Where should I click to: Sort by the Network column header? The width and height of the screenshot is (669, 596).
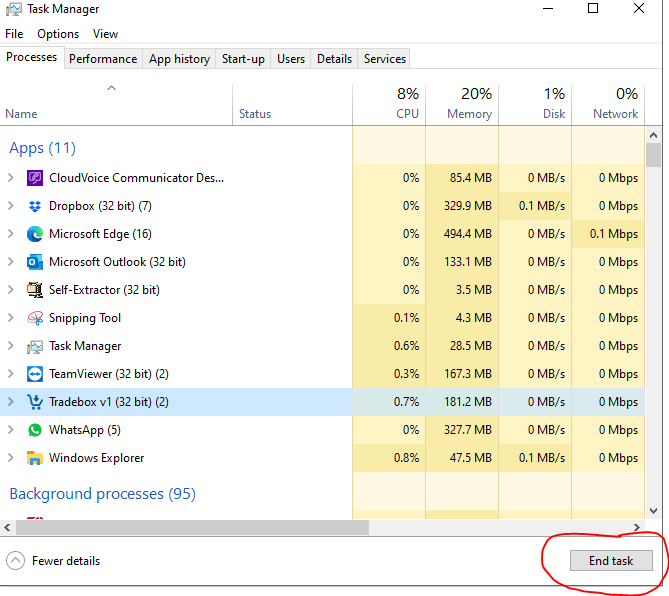[x=608, y=105]
